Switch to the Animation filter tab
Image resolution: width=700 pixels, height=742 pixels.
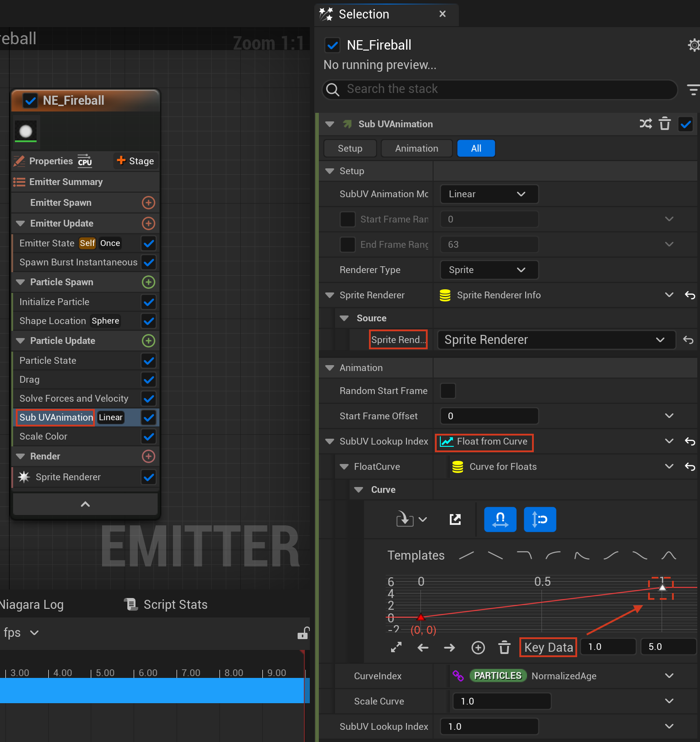coord(416,148)
